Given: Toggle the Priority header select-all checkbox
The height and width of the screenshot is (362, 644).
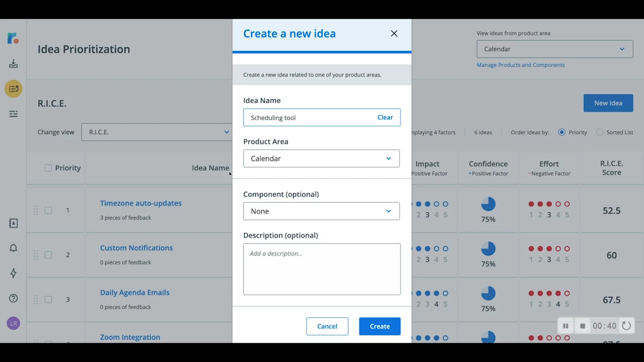Looking at the screenshot, I should point(48,168).
